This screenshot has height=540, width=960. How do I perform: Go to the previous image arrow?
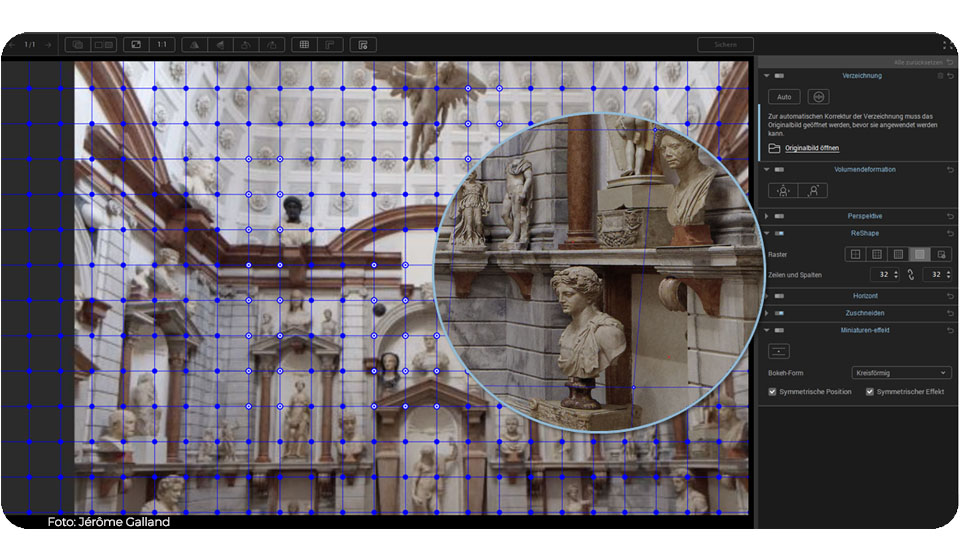click(12, 45)
